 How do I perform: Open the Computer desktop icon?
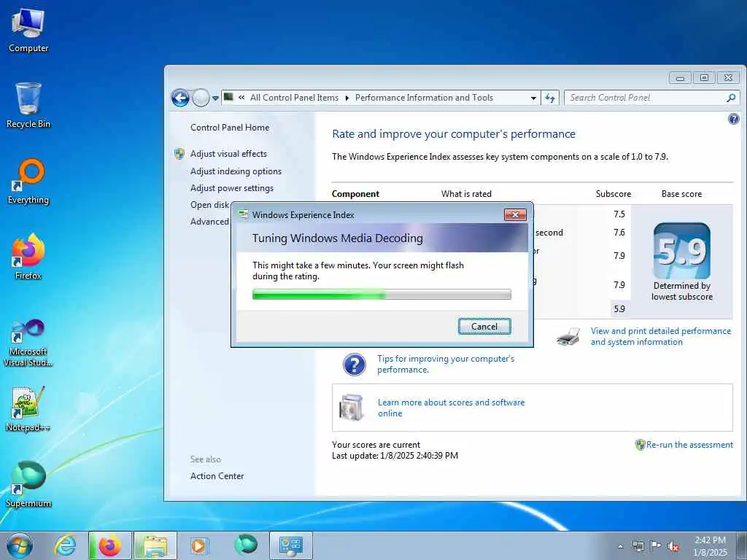coord(28,31)
